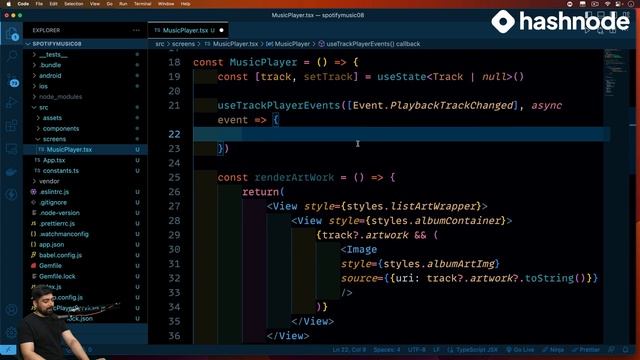The image size is (640, 360).
Task: Expand the assets folder
Action: point(86,118)
